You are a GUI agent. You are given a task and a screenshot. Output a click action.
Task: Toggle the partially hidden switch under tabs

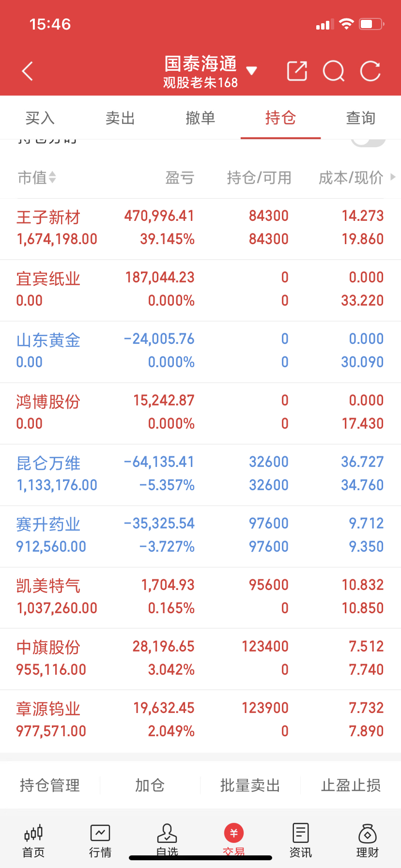pyautogui.click(x=368, y=141)
